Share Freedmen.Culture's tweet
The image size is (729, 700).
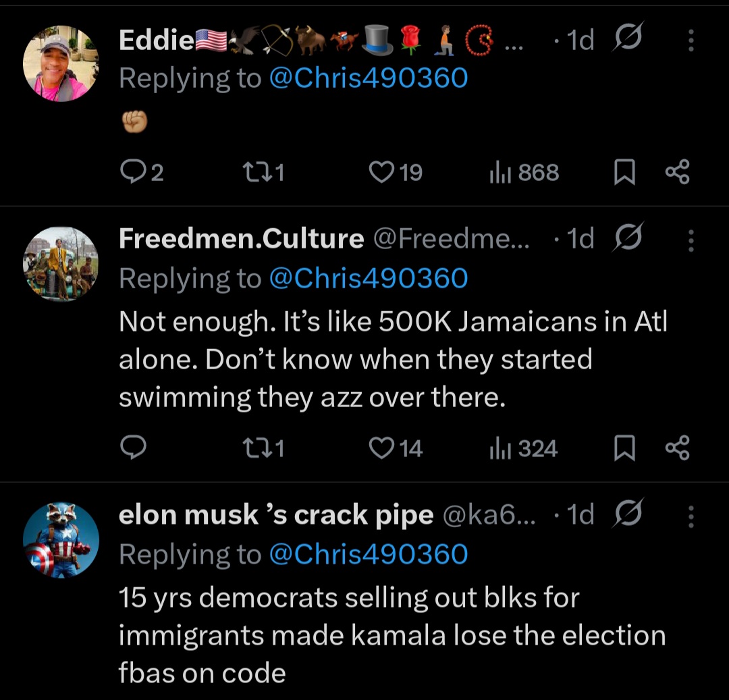tap(677, 448)
